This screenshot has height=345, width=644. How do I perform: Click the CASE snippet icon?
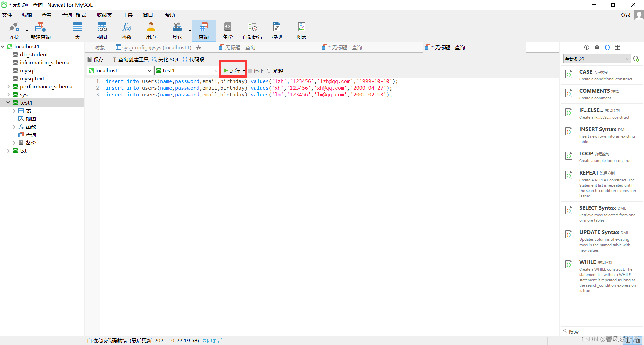click(569, 74)
